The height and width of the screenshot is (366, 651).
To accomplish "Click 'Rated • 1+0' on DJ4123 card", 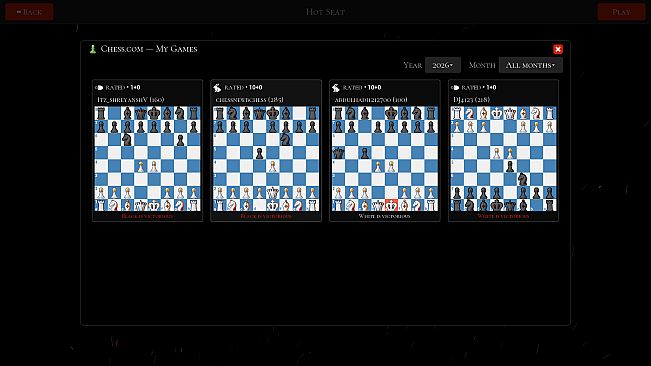I will 479,88.
